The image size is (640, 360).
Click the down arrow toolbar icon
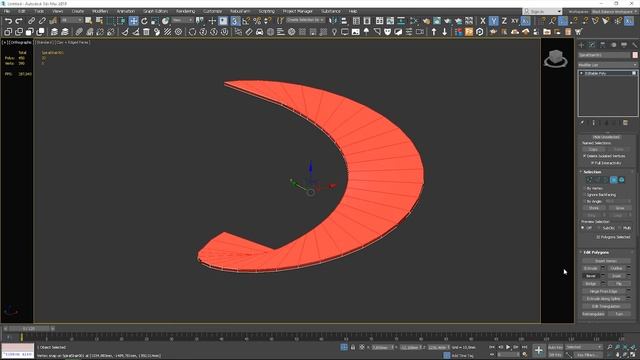click(444, 32)
